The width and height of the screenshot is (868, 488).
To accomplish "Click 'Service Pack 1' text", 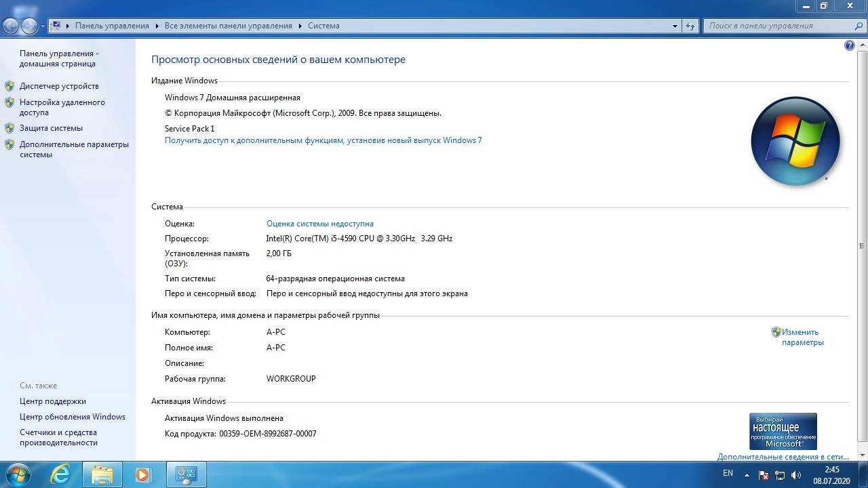I will 190,129.
